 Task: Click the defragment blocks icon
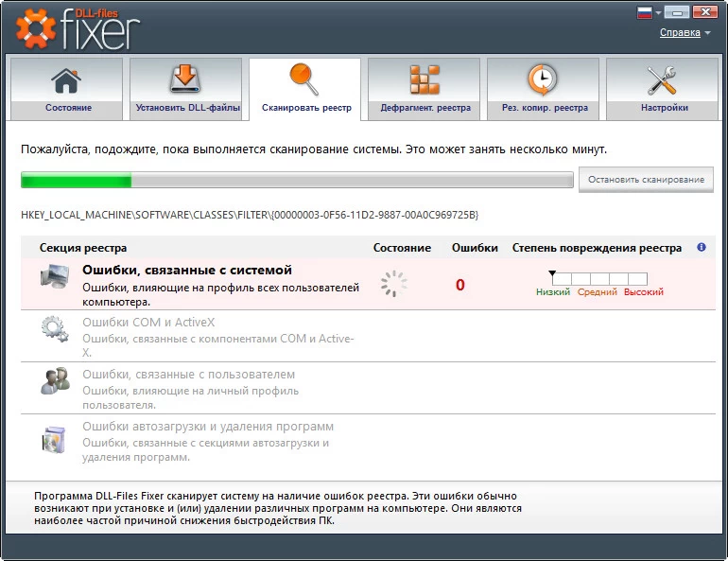click(x=425, y=79)
